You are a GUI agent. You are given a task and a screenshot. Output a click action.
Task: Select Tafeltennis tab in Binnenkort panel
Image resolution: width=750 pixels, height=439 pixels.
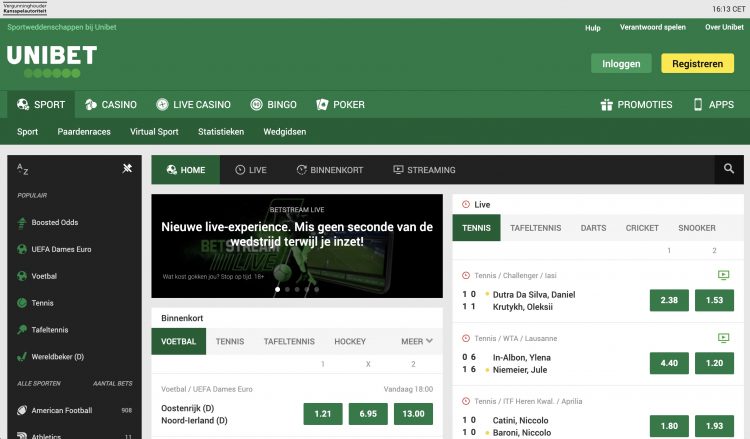[x=289, y=341]
